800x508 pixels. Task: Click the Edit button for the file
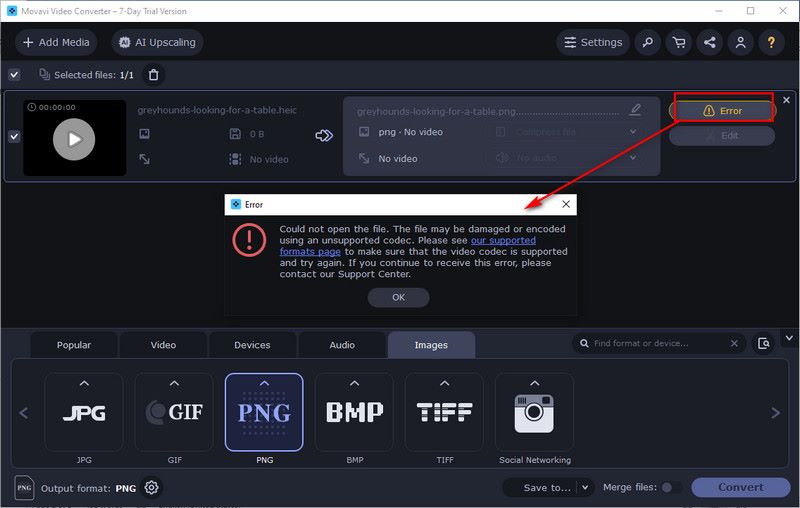722,136
